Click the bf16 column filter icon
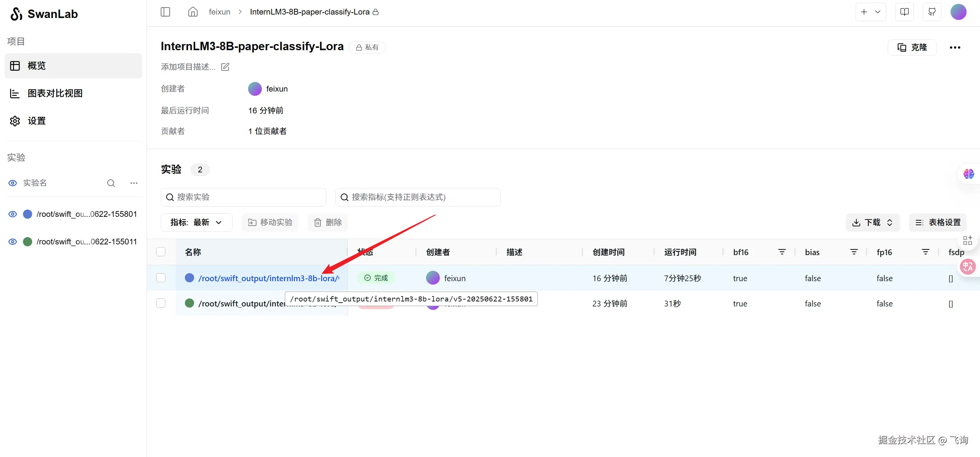980x457 pixels. 782,252
